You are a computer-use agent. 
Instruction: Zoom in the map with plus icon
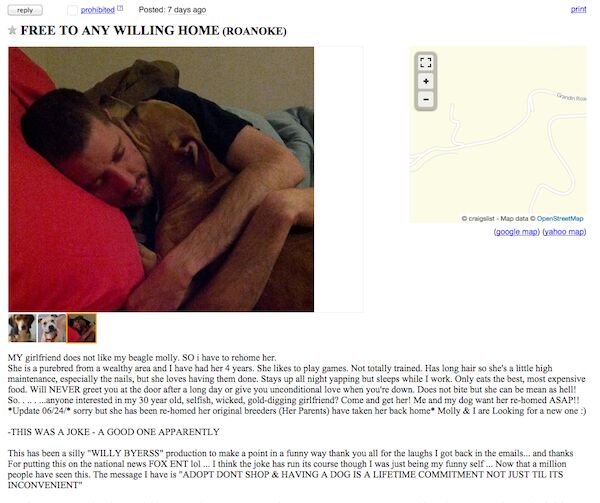[x=426, y=81]
